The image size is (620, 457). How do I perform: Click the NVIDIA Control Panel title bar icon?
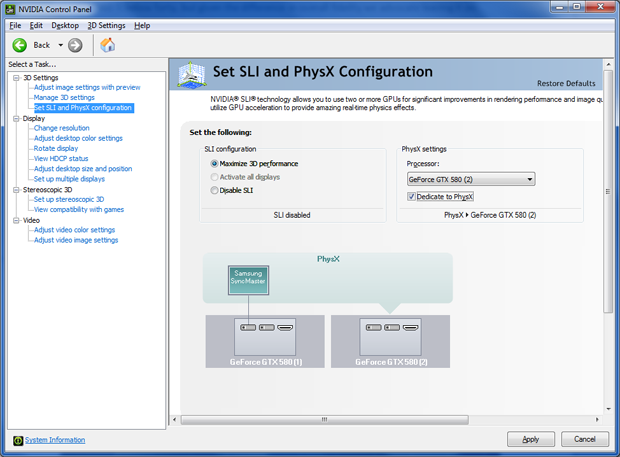[x=10, y=9]
